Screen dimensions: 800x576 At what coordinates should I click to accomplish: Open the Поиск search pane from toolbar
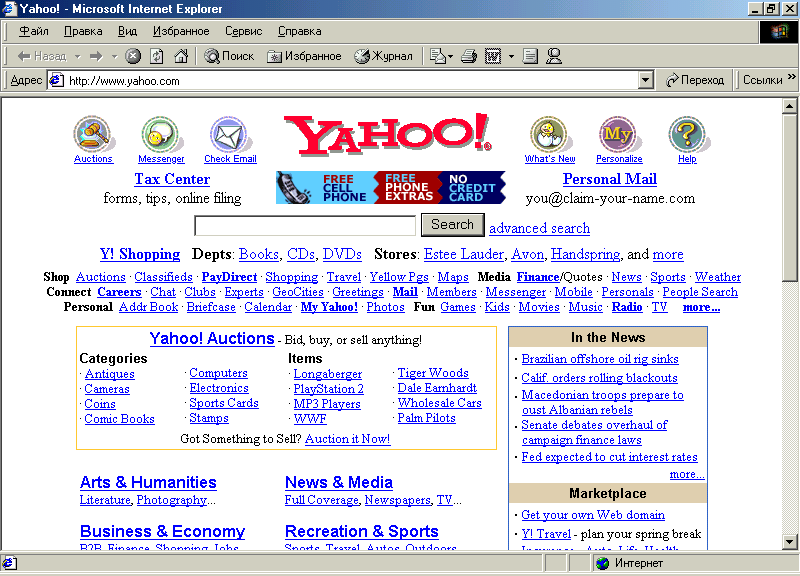click(229, 56)
